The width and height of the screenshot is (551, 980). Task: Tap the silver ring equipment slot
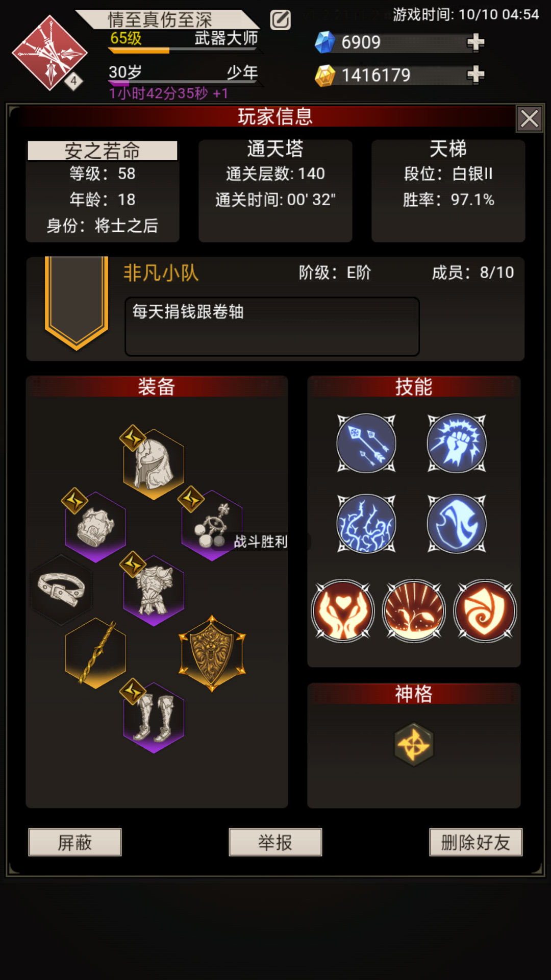[62, 590]
